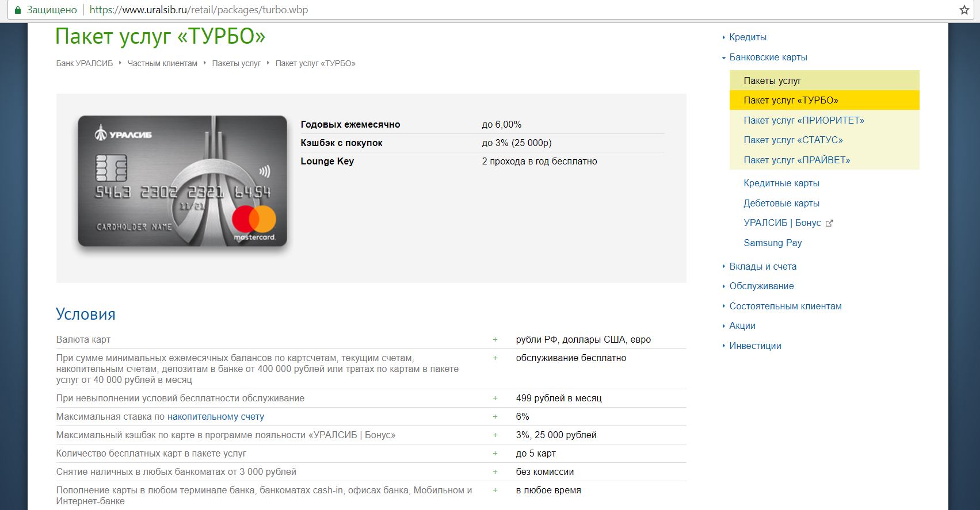Screen dimensions: 980x510
Task: Open Вклады и счета link
Action: [x=762, y=266]
